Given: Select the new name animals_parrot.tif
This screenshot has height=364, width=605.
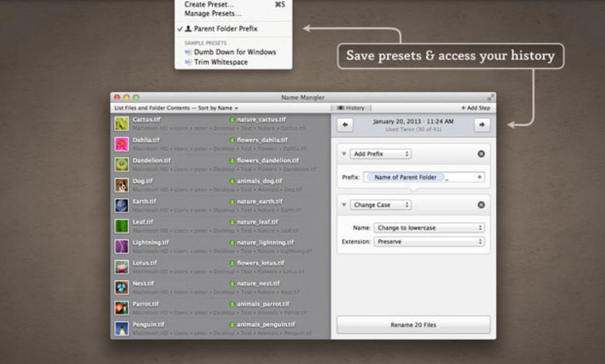Looking at the screenshot, I should [263, 304].
